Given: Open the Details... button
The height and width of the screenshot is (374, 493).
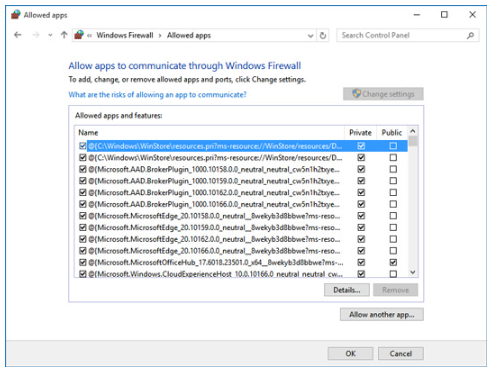Looking at the screenshot, I should point(347,290).
